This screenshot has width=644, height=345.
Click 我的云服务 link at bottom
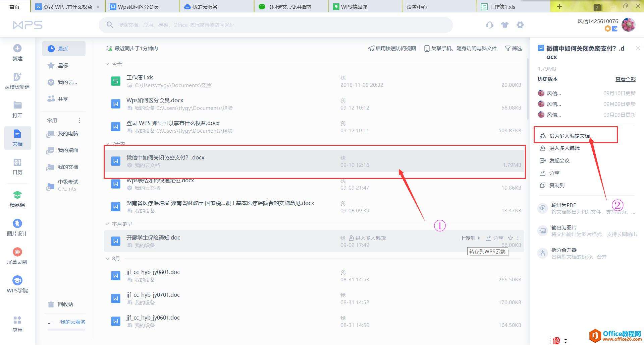coord(73,322)
